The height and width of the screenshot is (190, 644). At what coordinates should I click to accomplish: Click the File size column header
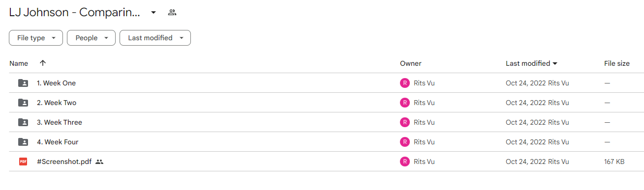(617, 63)
